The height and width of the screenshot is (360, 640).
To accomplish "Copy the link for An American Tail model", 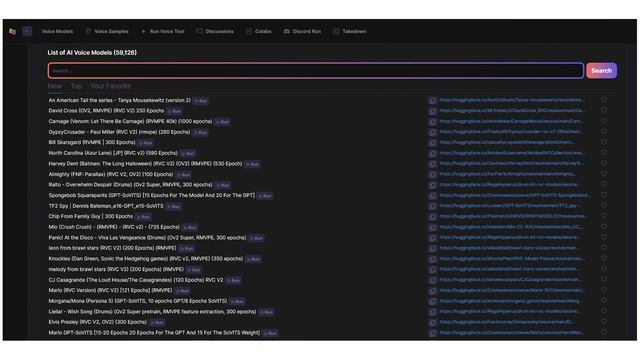I will click(x=433, y=100).
